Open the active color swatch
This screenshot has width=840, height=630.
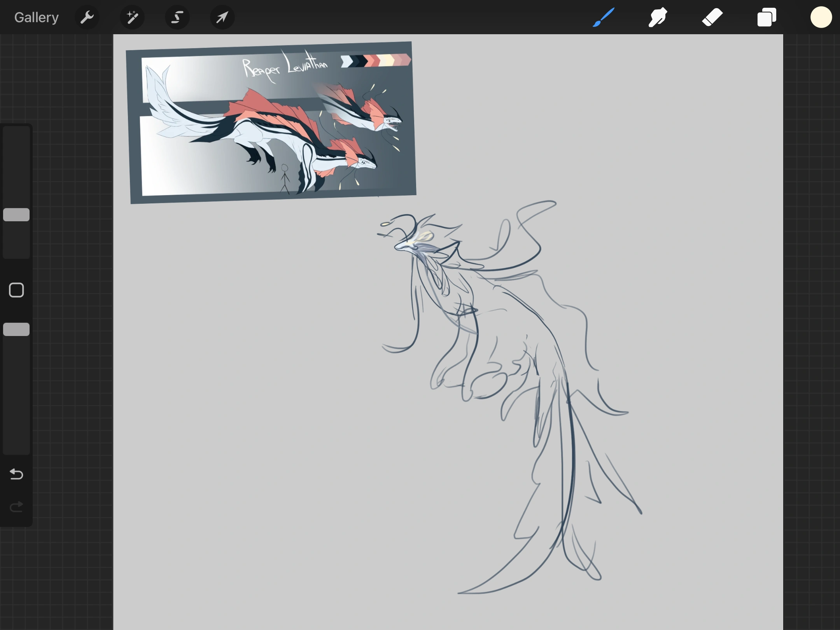pyautogui.click(x=821, y=17)
